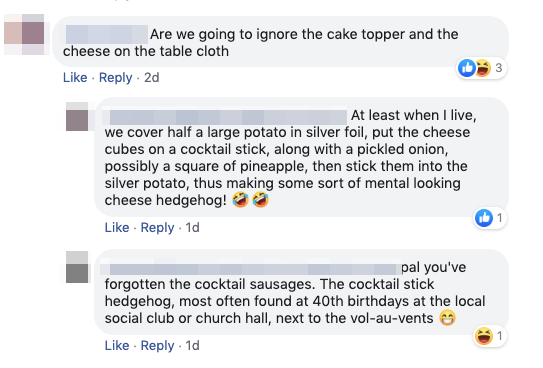The height and width of the screenshot is (368, 543).
Task: Like the cheese hedgehog reply
Action: [117, 227]
